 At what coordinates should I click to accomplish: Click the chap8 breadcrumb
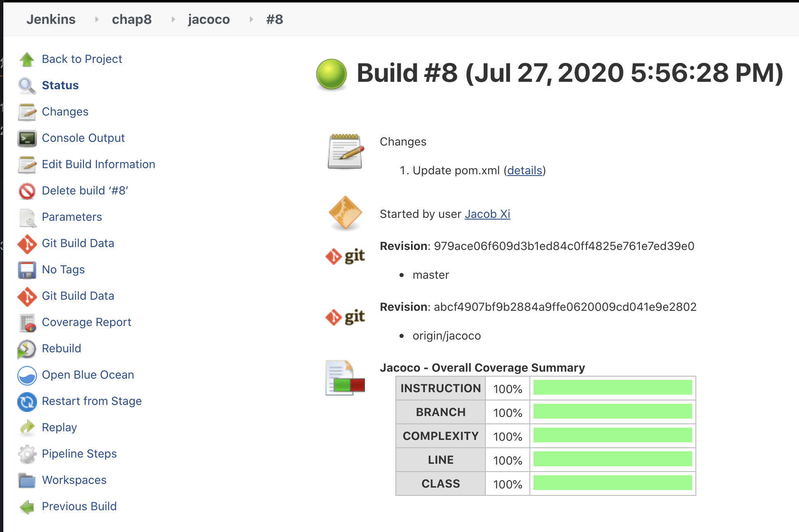[132, 19]
